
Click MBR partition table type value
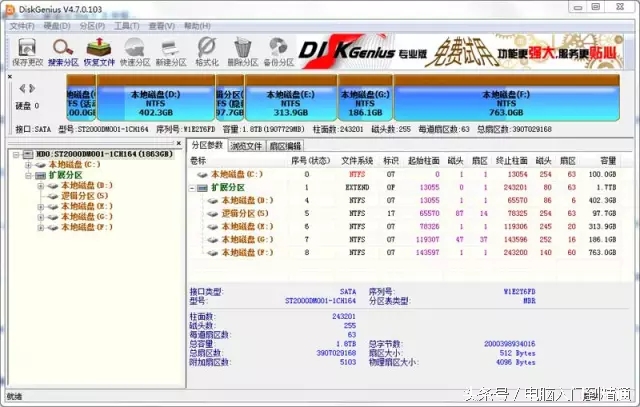pyautogui.click(x=529, y=301)
